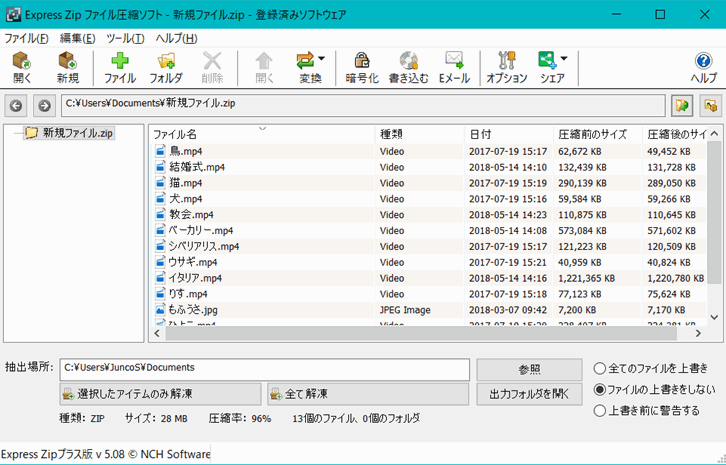Click the archive path address bar

[363, 106]
